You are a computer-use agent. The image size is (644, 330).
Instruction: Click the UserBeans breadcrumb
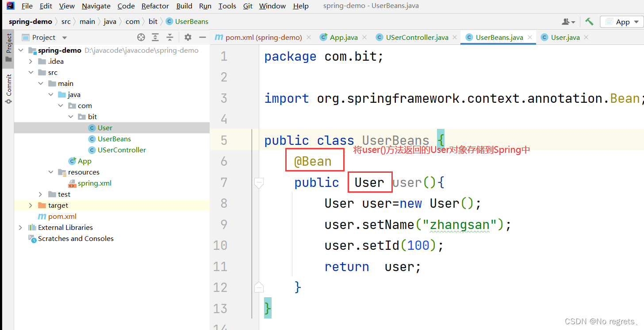tap(187, 21)
